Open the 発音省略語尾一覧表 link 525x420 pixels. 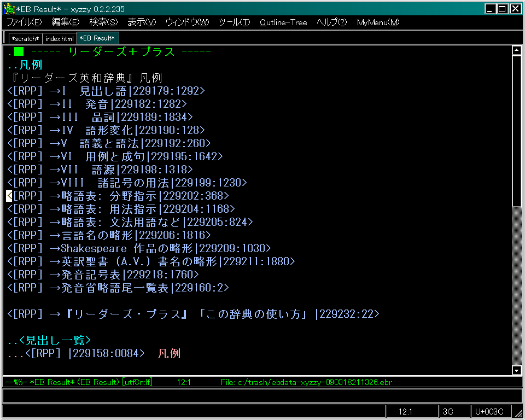[118, 287]
